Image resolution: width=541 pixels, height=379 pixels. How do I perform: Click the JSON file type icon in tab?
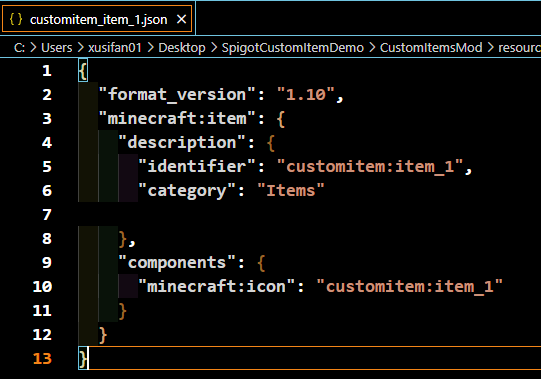click(16, 19)
